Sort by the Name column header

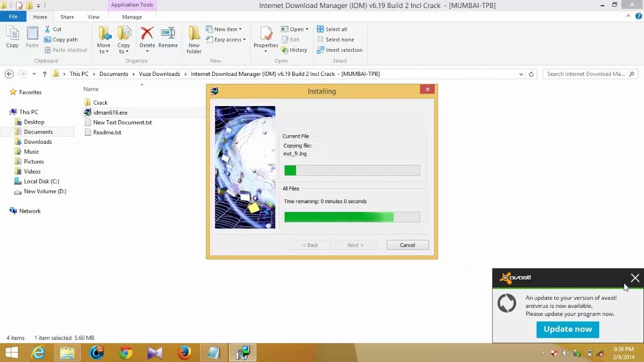click(91, 89)
